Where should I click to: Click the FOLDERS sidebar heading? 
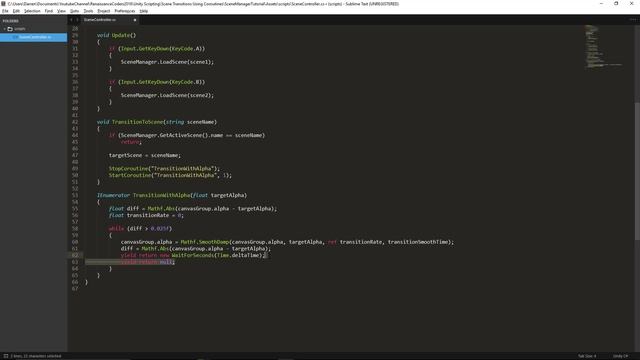11,21
